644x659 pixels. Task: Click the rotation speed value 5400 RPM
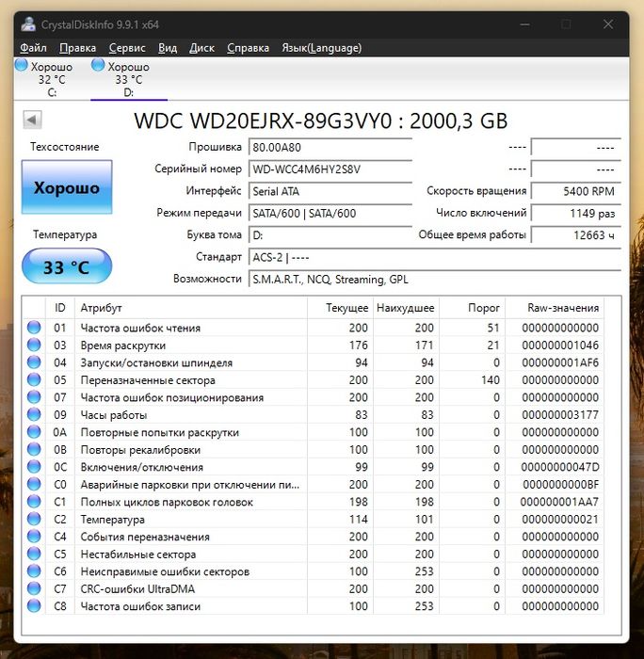coord(576,191)
